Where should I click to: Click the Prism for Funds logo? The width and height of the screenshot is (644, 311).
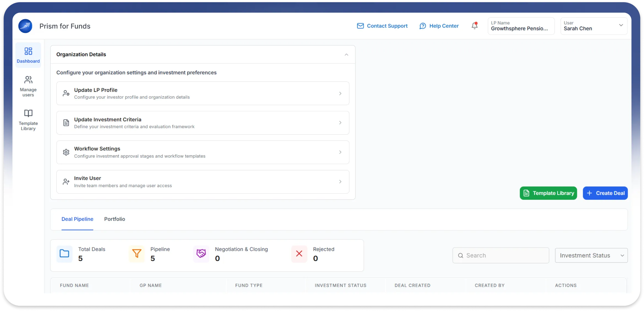pyautogui.click(x=25, y=26)
